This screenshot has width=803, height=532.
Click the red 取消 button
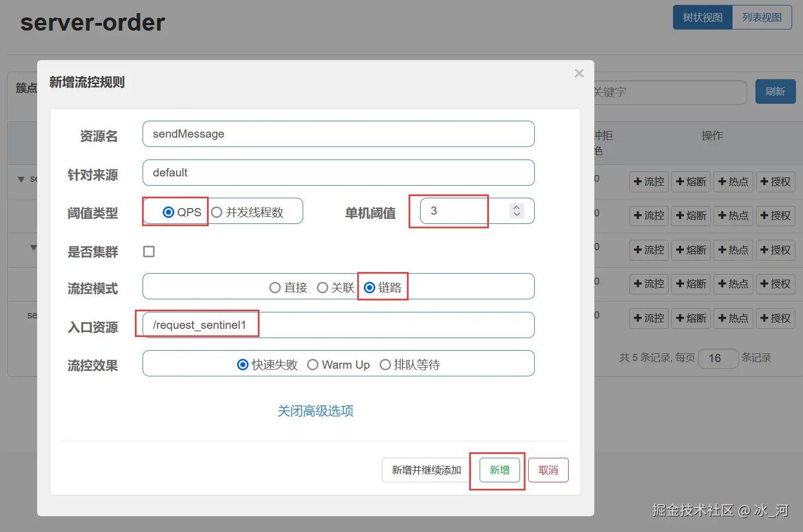pyautogui.click(x=548, y=470)
